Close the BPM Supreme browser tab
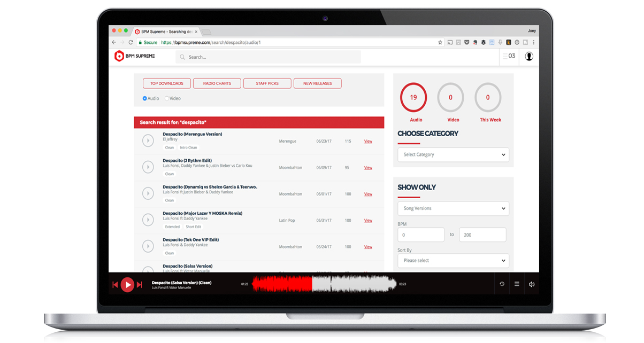 (x=196, y=32)
